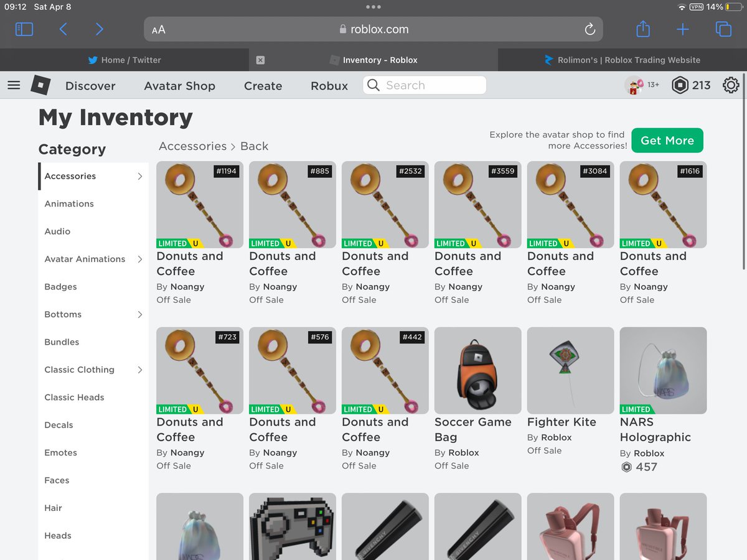Select the Badges category

(60, 287)
